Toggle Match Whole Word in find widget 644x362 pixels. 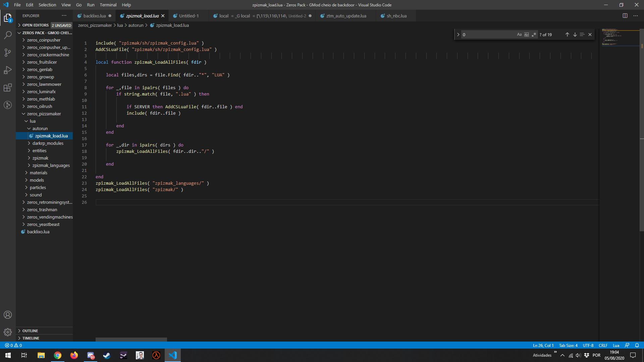click(x=527, y=35)
